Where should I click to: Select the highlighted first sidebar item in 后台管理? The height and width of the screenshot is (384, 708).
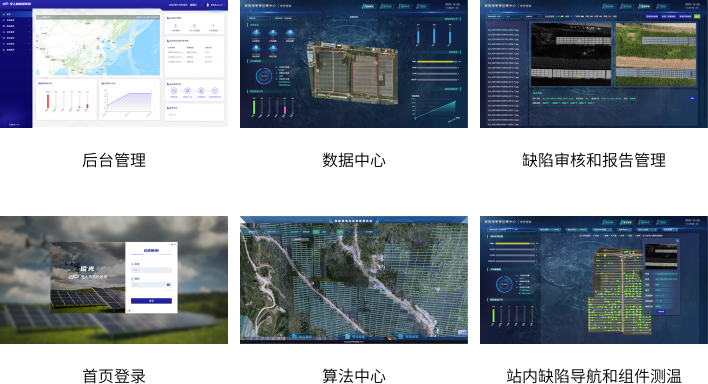[x=16, y=14]
